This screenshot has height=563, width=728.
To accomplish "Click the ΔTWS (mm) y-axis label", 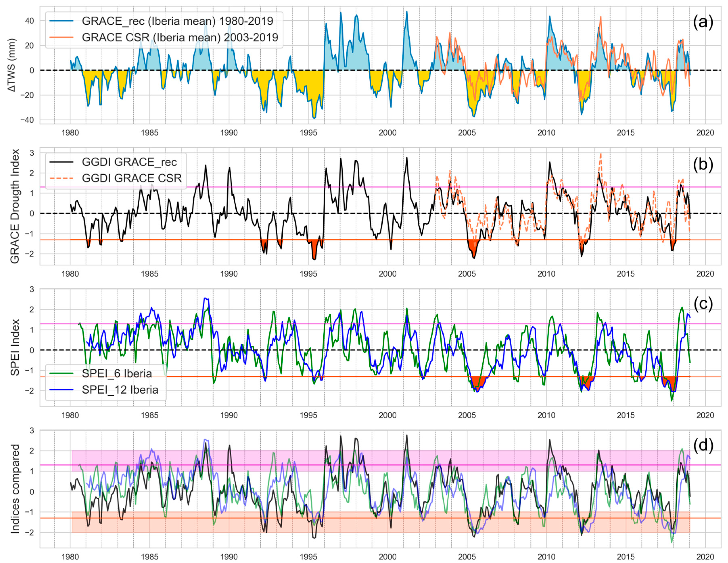I will 12,65.
